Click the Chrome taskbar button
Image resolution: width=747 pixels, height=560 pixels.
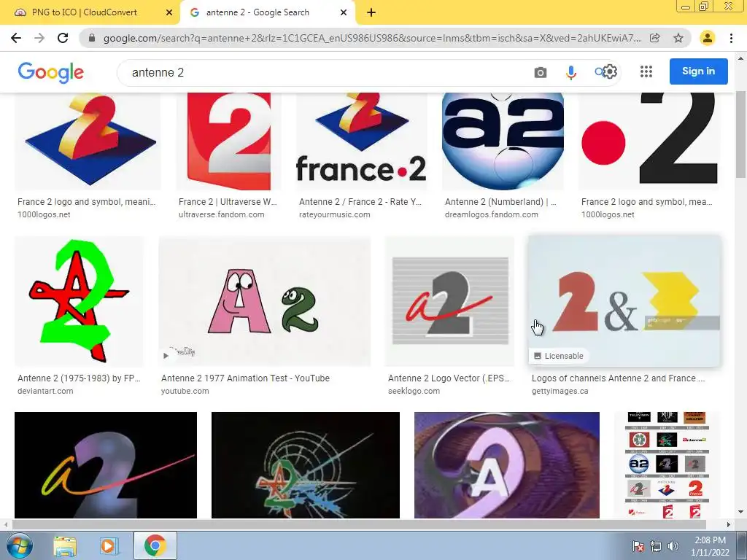click(155, 545)
